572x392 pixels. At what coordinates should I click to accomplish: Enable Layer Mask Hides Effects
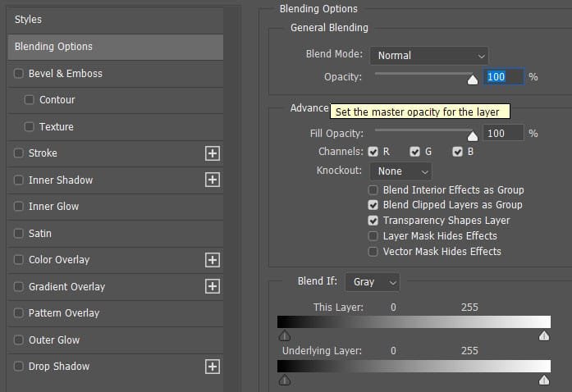373,236
